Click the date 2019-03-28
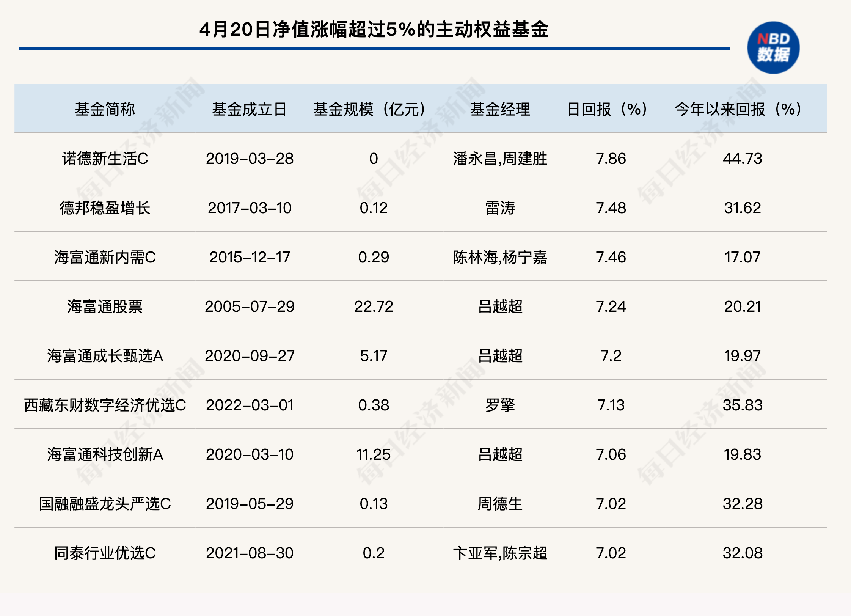 click(250, 159)
